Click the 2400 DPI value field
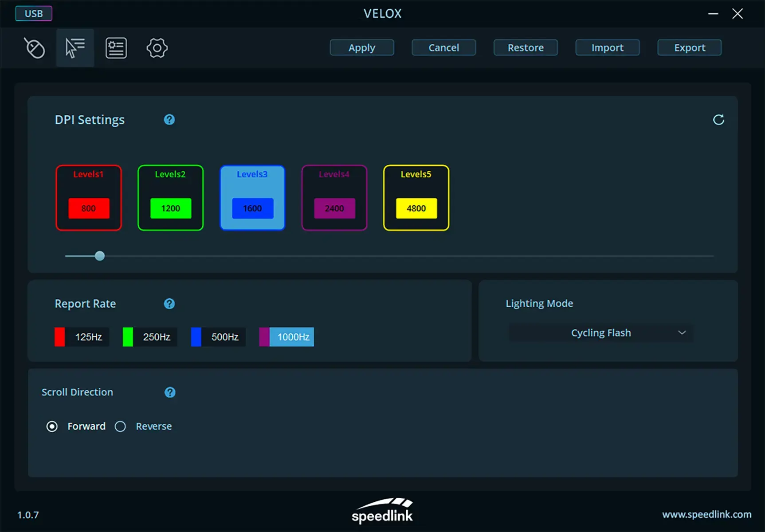This screenshot has height=532, width=765. [x=334, y=208]
